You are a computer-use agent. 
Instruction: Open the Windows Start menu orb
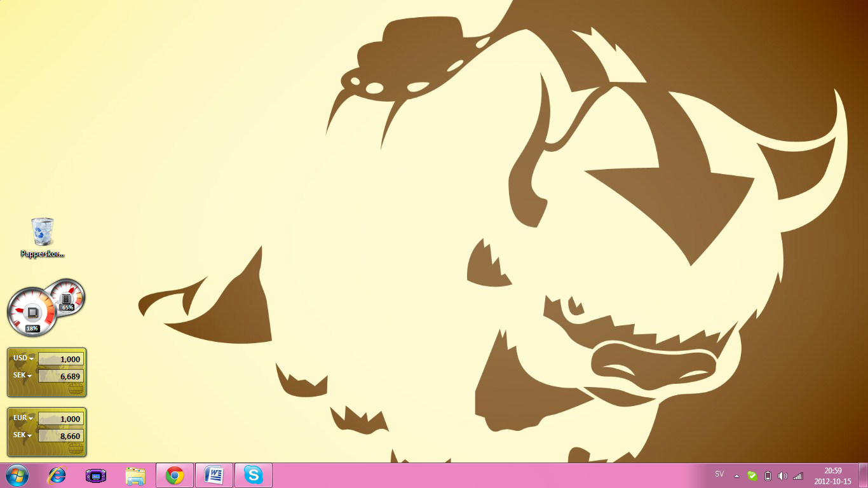click(x=17, y=475)
